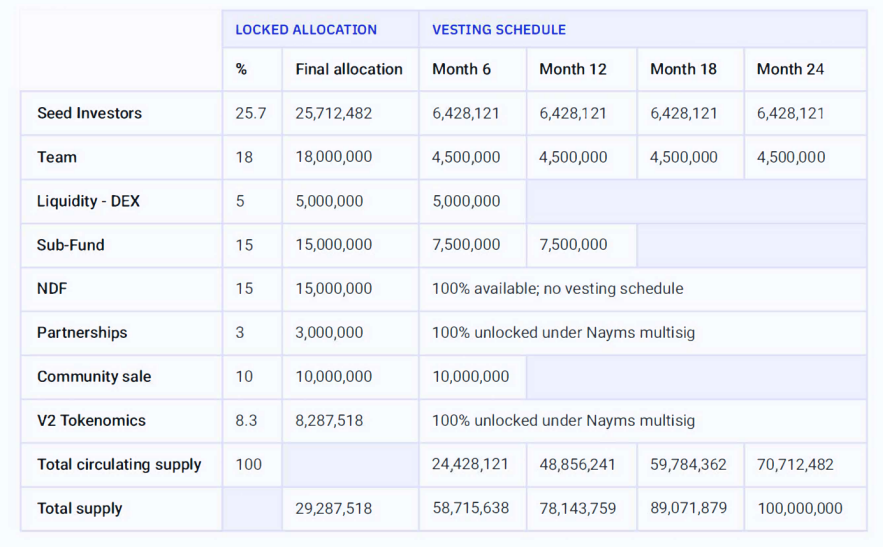Click the Sub-Fund row label

(70, 245)
